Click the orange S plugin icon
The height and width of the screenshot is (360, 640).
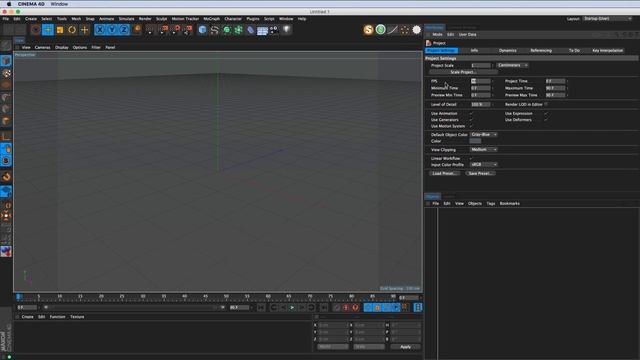(x=369, y=30)
